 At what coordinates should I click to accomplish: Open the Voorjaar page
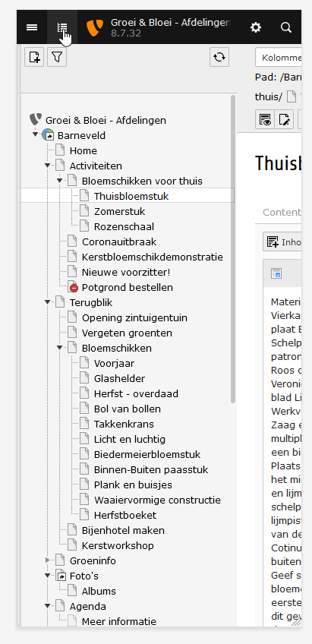point(114,363)
